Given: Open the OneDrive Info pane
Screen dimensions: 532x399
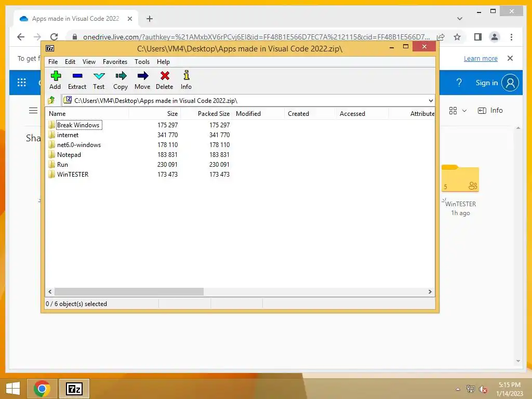Looking at the screenshot, I should coord(490,111).
